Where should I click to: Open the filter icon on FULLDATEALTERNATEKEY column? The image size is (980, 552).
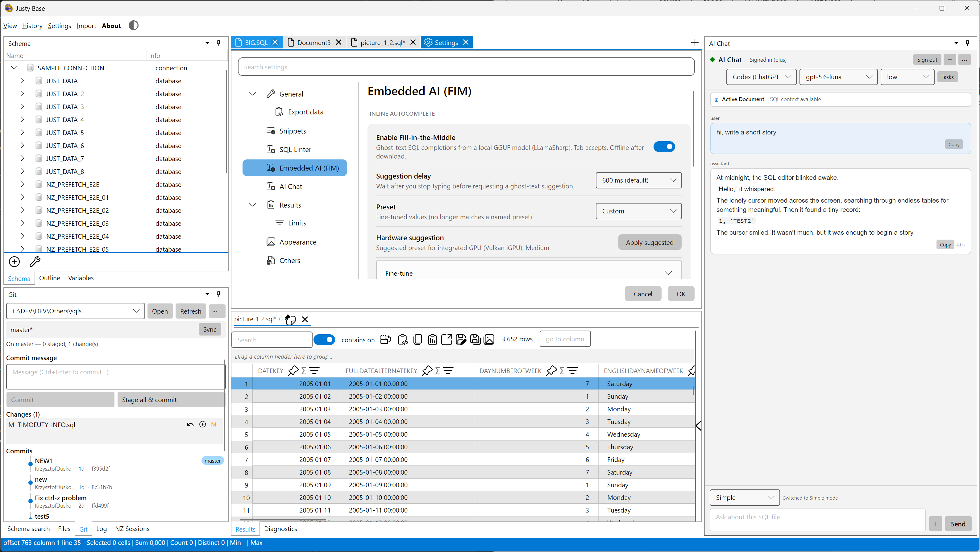click(449, 371)
